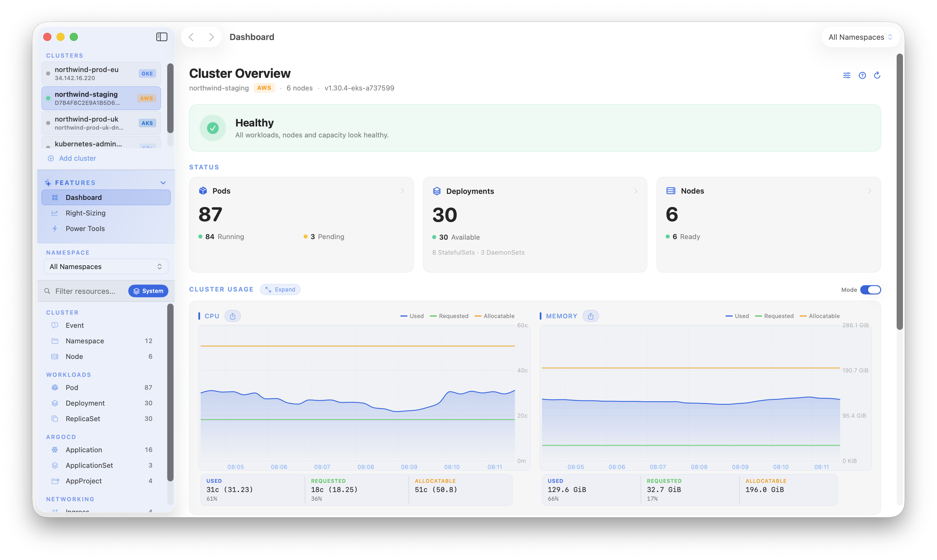Select the kubernetes-admin cluster
The image size is (937, 560).
click(101, 143)
